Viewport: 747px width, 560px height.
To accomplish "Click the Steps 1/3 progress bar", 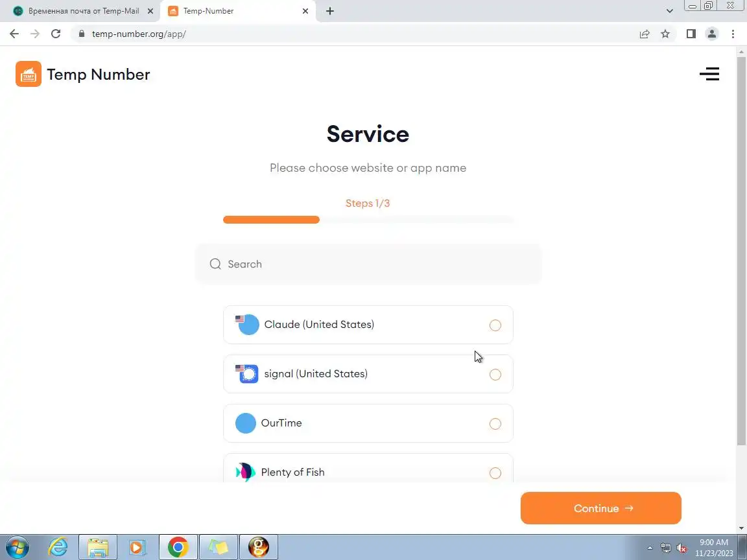I will [368, 220].
